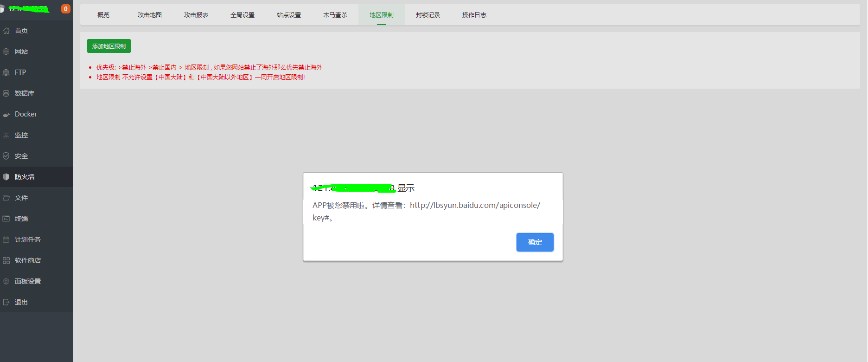The image size is (868, 362).
Task: Click the firewall icon beside 防火墙
Action: pyautogui.click(x=6, y=177)
